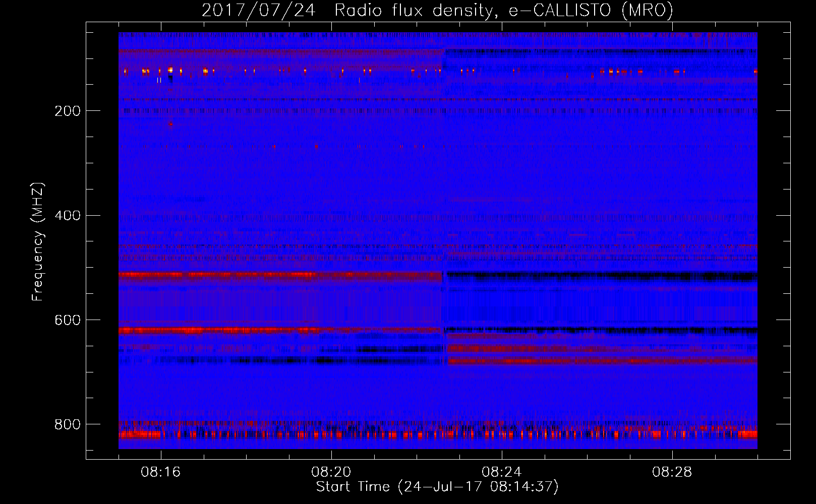Screen dimensions: 816x504
Task: Click the Start Time axis caption
Action: pyautogui.click(x=437, y=487)
